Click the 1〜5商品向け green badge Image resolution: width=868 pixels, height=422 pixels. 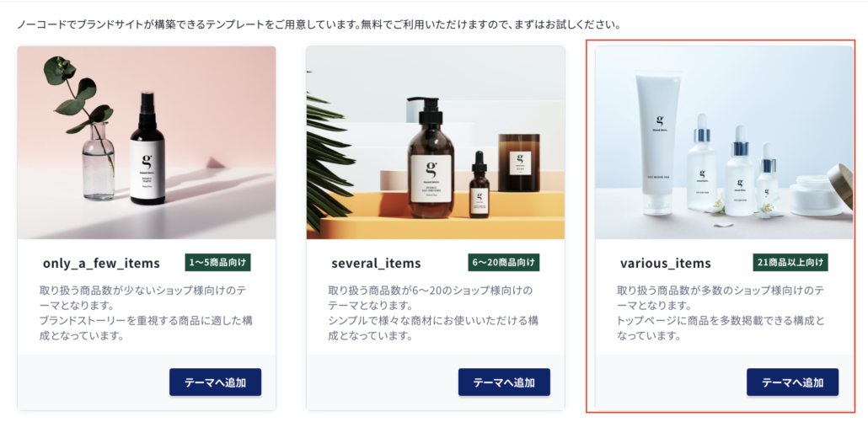[217, 263]
